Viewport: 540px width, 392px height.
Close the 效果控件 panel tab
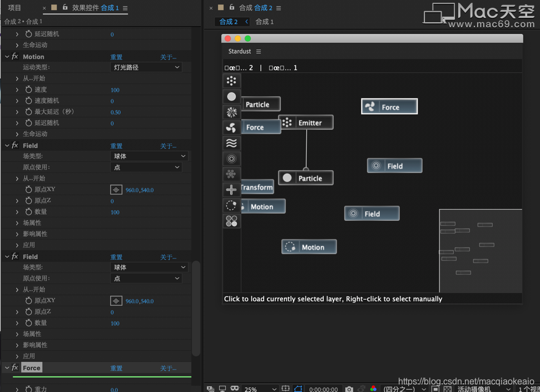tap(44, 8)
